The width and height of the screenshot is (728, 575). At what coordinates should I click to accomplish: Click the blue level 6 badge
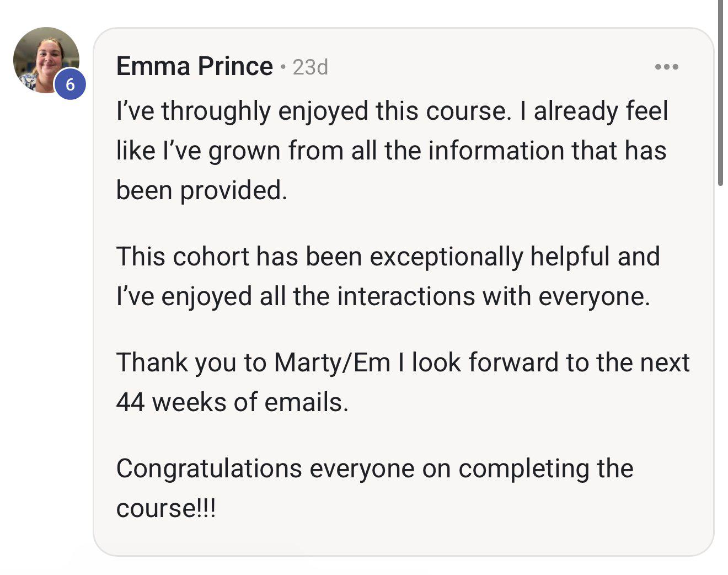pyautogui.click(x=70, y=84)
